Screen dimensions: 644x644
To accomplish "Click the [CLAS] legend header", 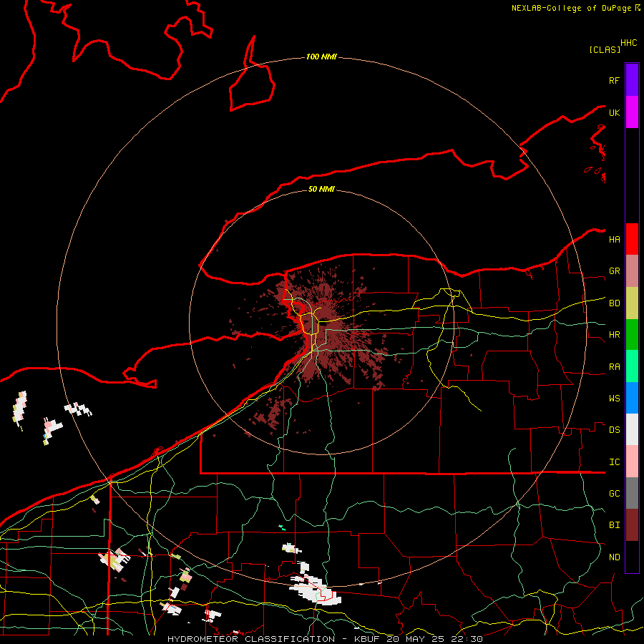I will (x=605, y=49).
